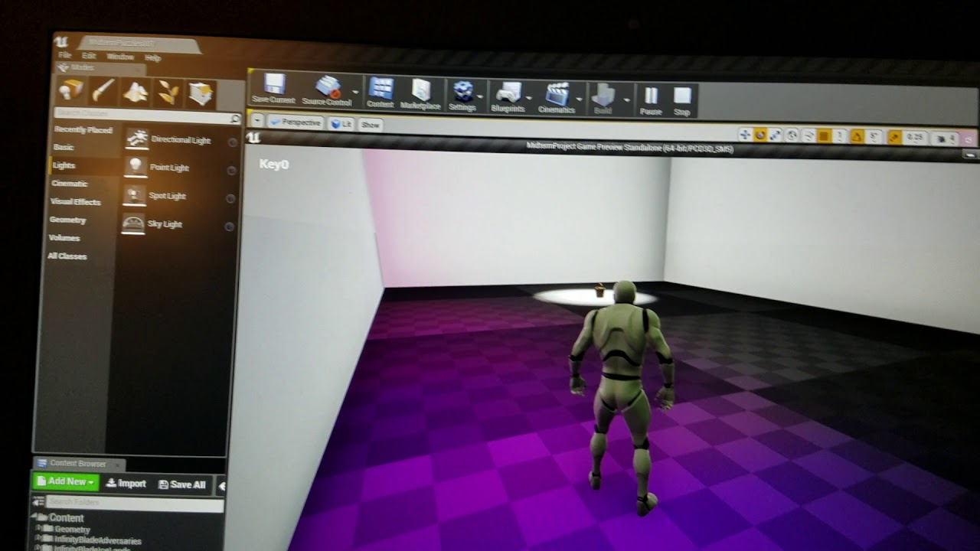Open the Help menu
The width and height of the screenshot is (980, 551).
[x=152, y=57]
